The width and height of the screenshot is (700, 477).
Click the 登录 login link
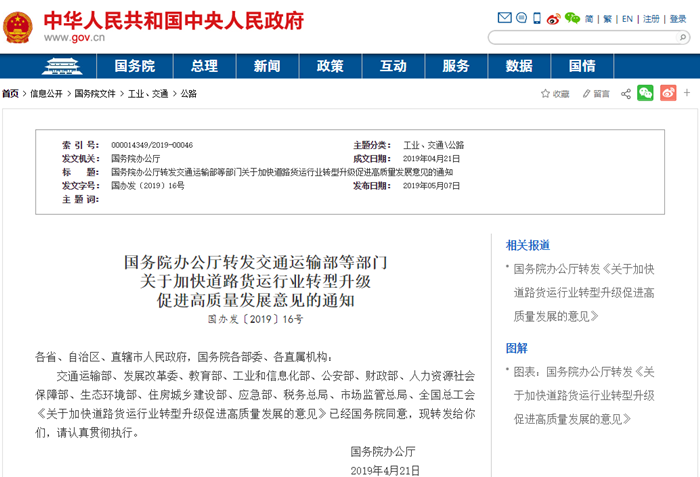click(x=675, y=18)
